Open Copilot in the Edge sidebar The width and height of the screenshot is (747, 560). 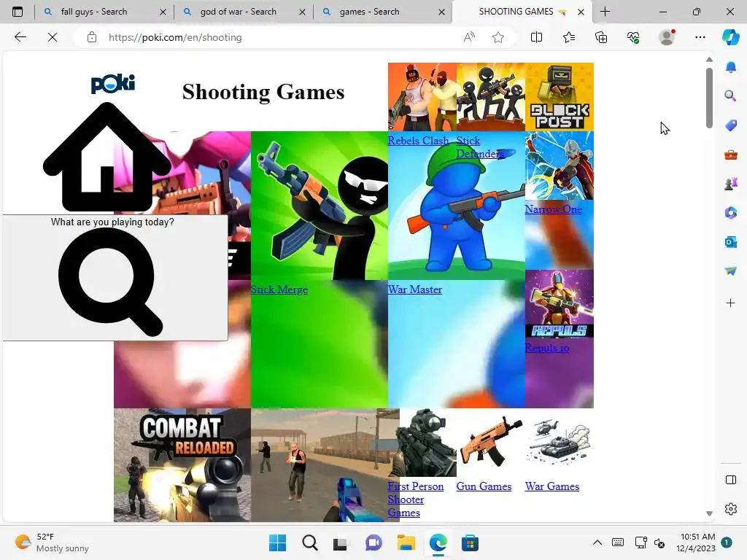pyautogui.click(x=730, y=37)
